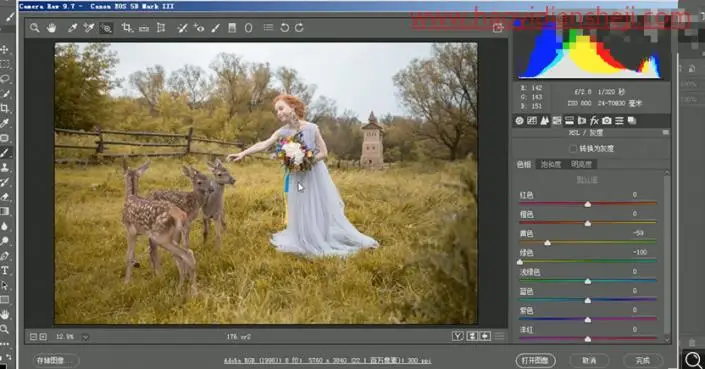The height and width of the screenshot is (369, 705).
Task: Select the White Balance eyedropper tool
Action: click(72, 28)
